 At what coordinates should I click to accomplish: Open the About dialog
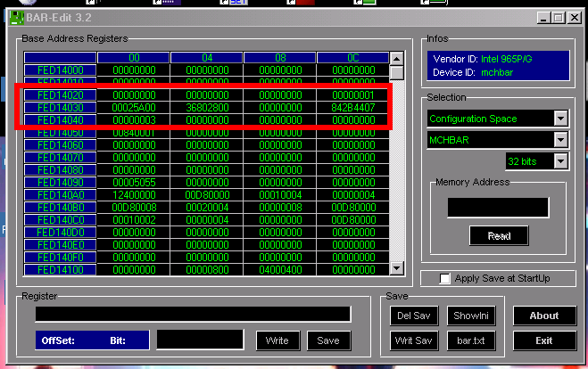544,316
